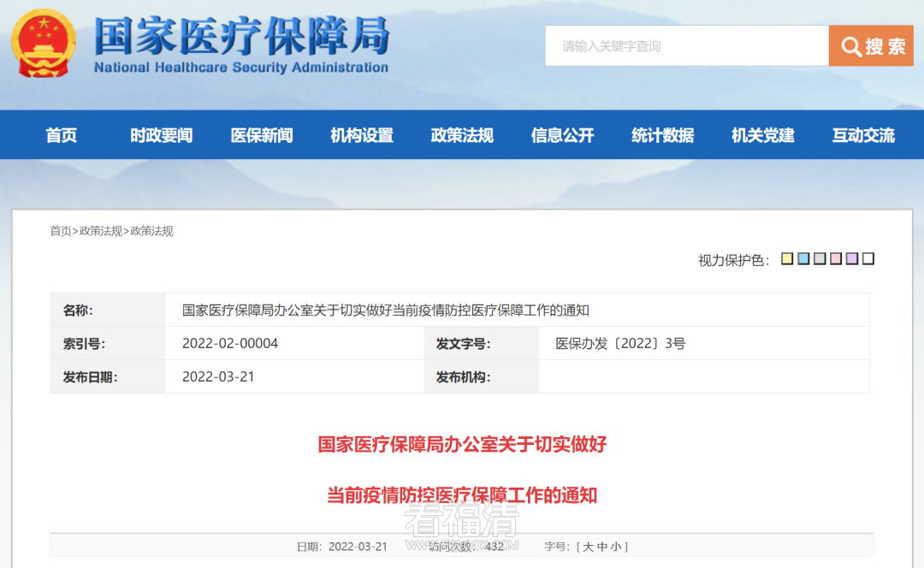The width and height of the screenshot is (924, 568).
Task: Set font size to 小
Action: click(615, 547)
